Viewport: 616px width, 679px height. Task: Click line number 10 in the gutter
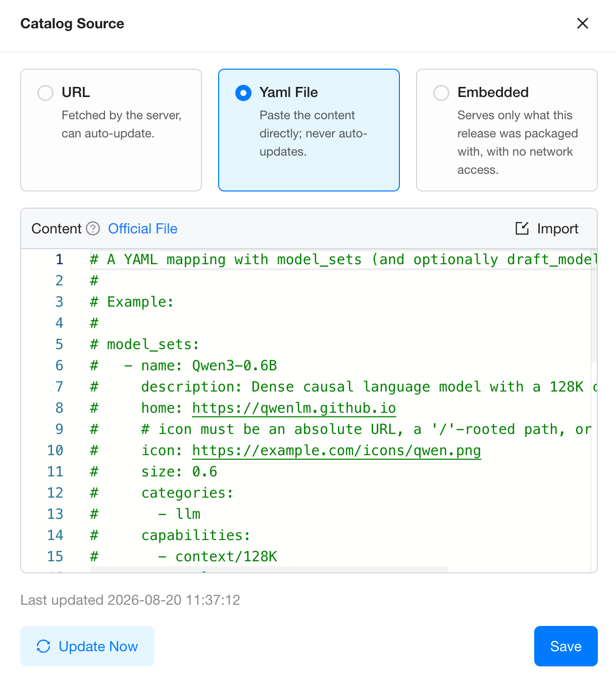pyautogui.click(x=55, y=451)
